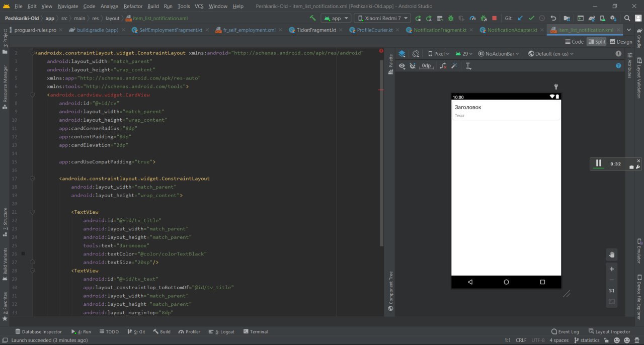Toggle the autoconnect magnet icon
This screenshot has height=345, width=644.
[413, 66]
